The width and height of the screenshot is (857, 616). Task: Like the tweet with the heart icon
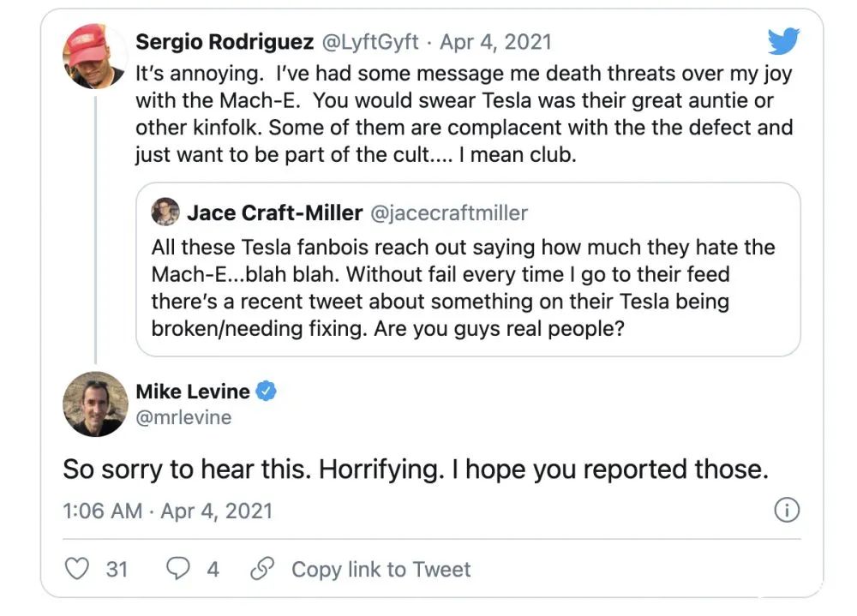[x=77, y=569]
